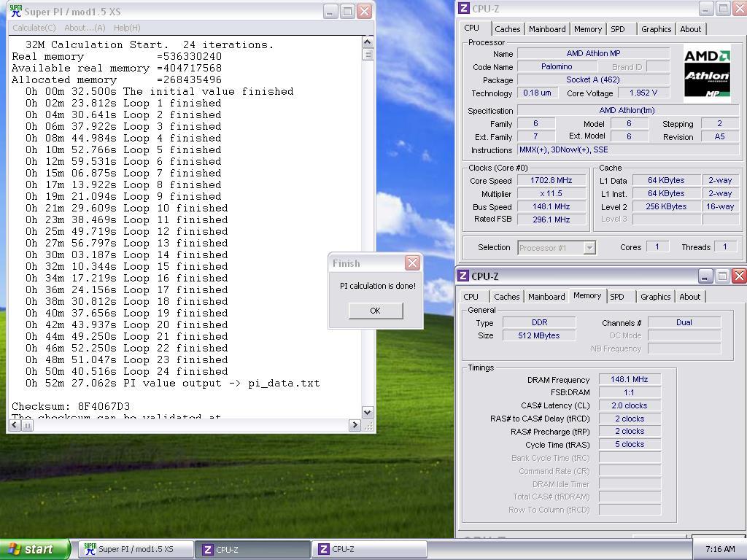This screenshot has width=747, height=560.
Task: Select the About tab in lower CPU-Z window
Action: tap(690, 297)
